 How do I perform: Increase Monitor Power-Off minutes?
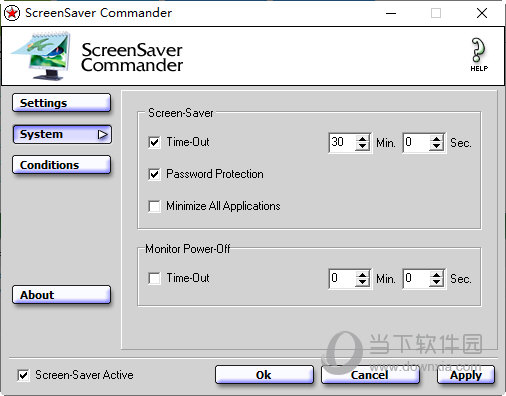(x=362, y=275)
